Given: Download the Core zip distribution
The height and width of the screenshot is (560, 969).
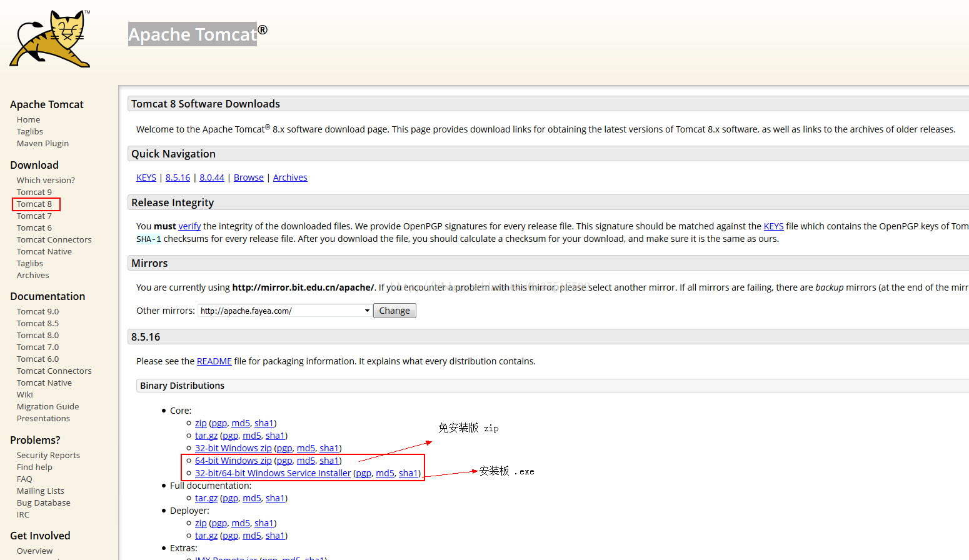Looking at the screenshot, I should point(201,423).
